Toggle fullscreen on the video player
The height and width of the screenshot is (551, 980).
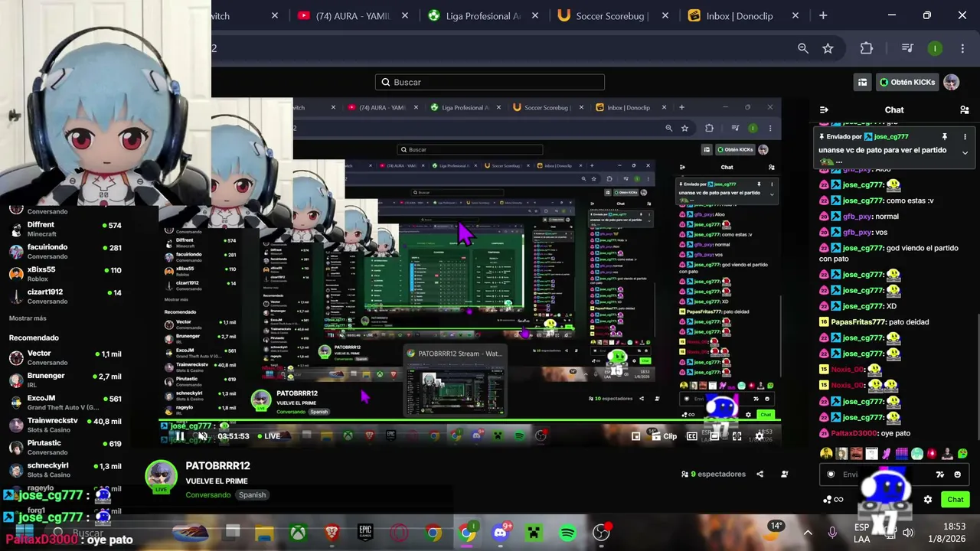[737, 436]
